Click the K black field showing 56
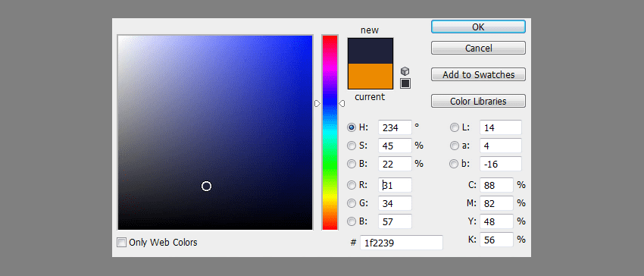Image resolution: width=644 pixels, height=276 pixels. point(496,240)
